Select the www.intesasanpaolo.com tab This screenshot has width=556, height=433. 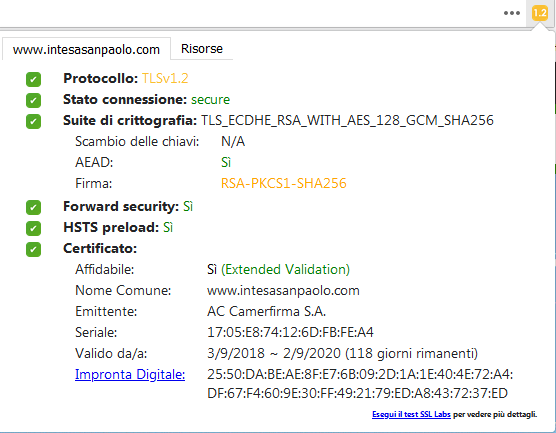click(86, 49)
